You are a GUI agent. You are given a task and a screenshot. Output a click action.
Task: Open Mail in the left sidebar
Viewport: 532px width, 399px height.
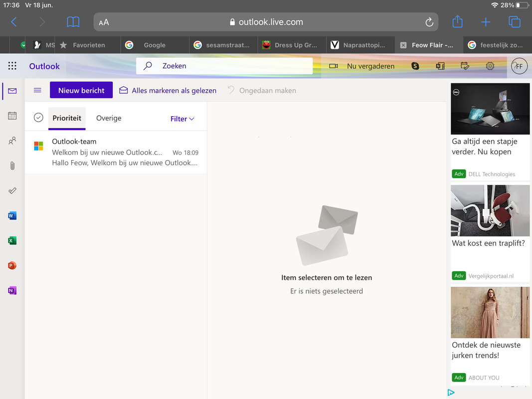(12, 91)
